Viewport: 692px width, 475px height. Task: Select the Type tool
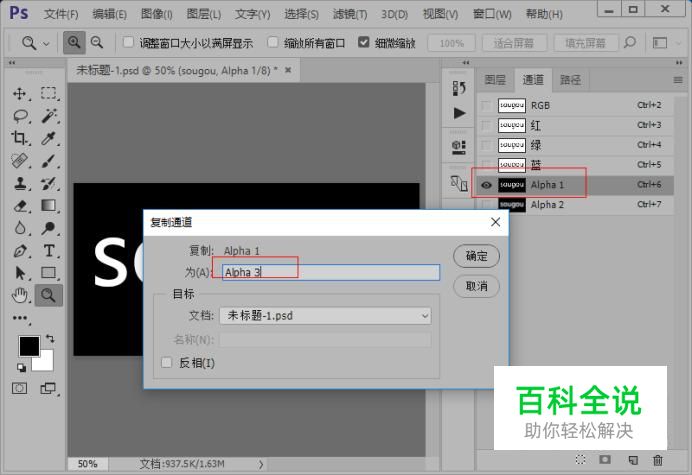(49, 251)
